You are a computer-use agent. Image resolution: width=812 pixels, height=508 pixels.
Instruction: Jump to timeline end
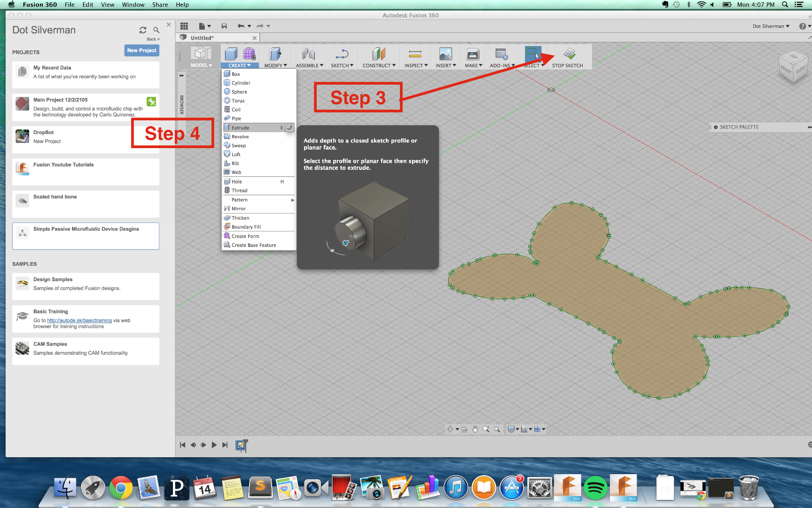coord(225,445)
